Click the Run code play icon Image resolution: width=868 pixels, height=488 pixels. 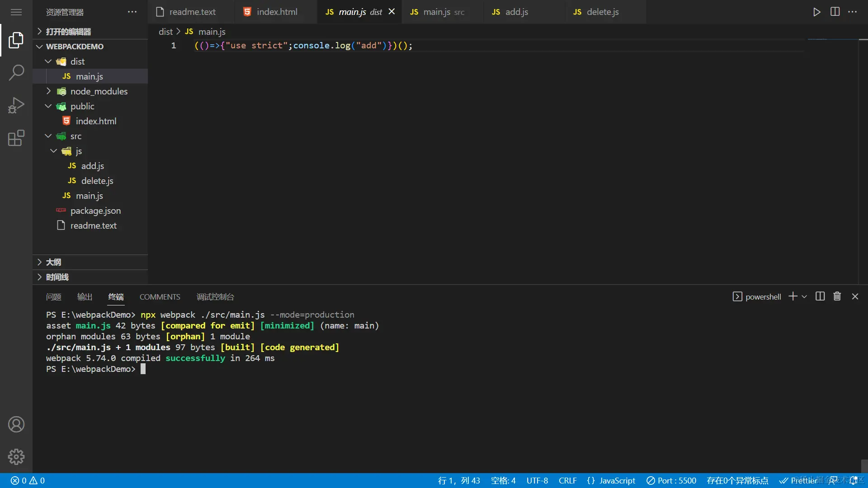click(816, 12)
